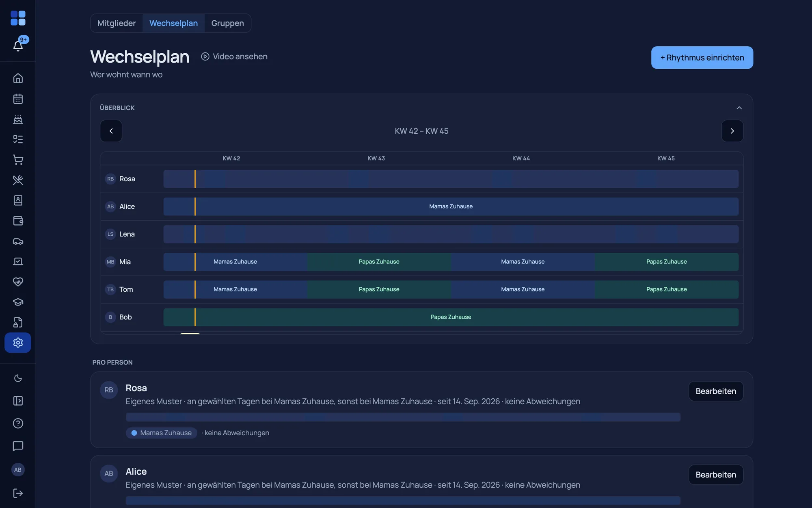812x508 pixels.
Task: Click Rosa's pattern preview bar in card
Action: coord(403,417)
